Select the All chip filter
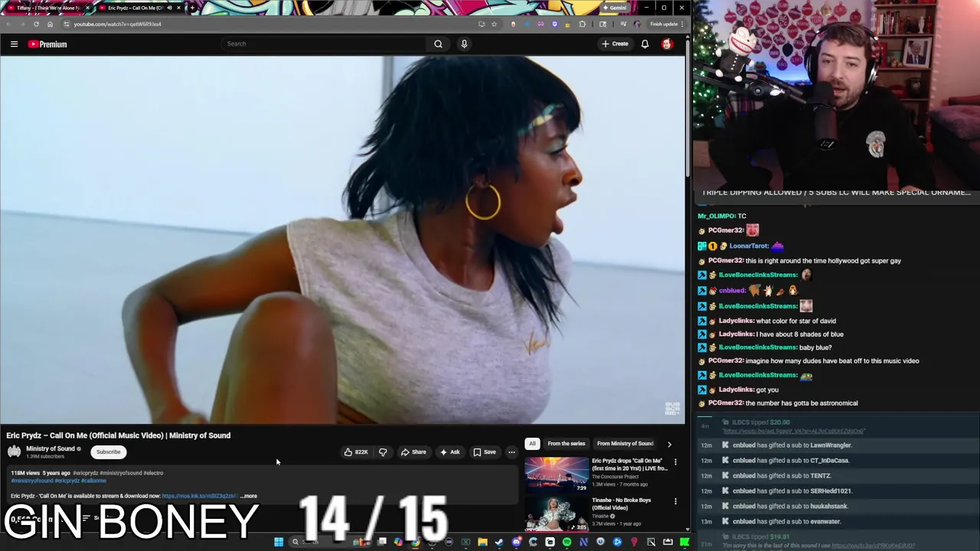This screenshot has width=980, height=551. [532, 444]
